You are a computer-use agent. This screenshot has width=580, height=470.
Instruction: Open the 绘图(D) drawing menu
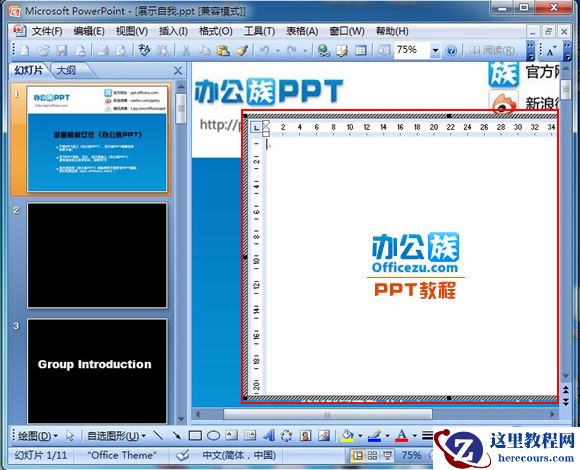point(38,436)
